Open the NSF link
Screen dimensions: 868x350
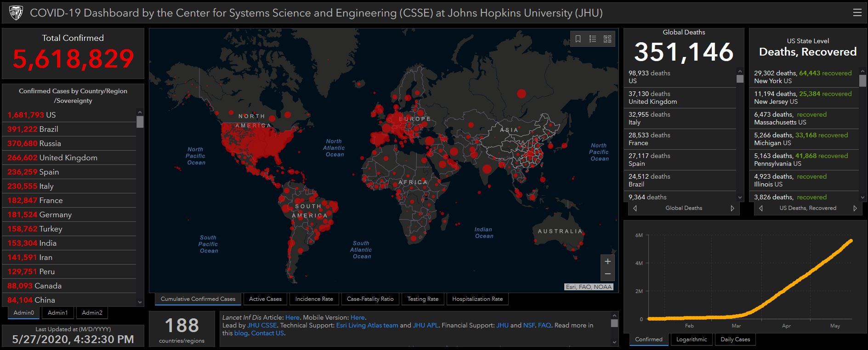click(529, 325)
